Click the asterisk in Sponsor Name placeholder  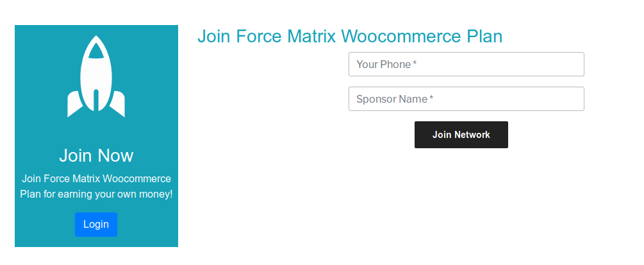[431, 98]
